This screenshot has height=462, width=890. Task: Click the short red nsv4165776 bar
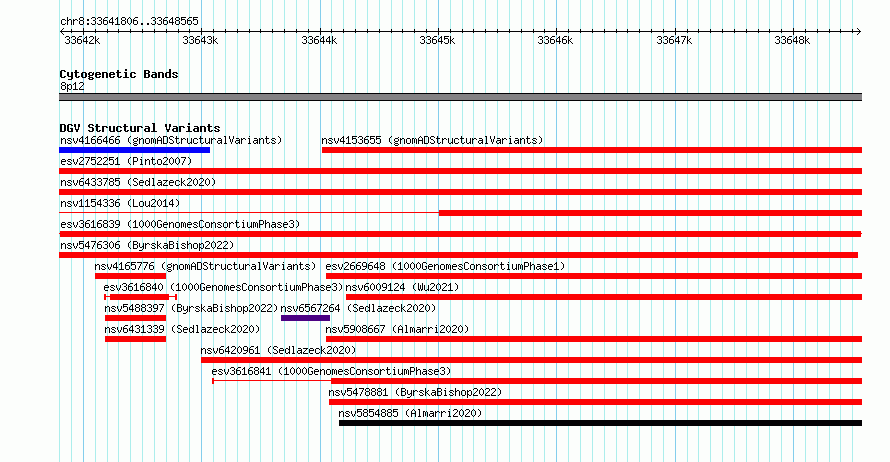131,276
